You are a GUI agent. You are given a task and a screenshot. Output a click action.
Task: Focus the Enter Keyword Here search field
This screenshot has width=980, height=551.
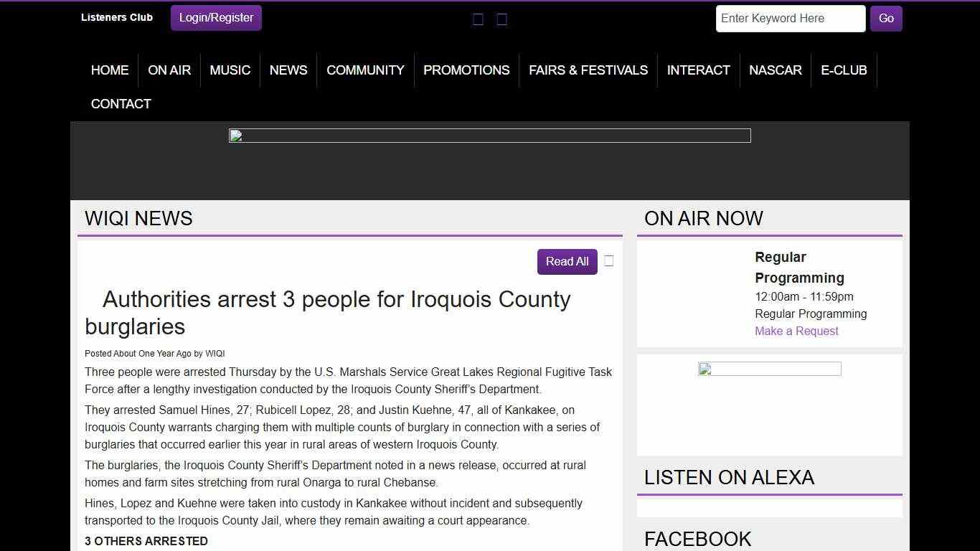[x=790, y=19]
